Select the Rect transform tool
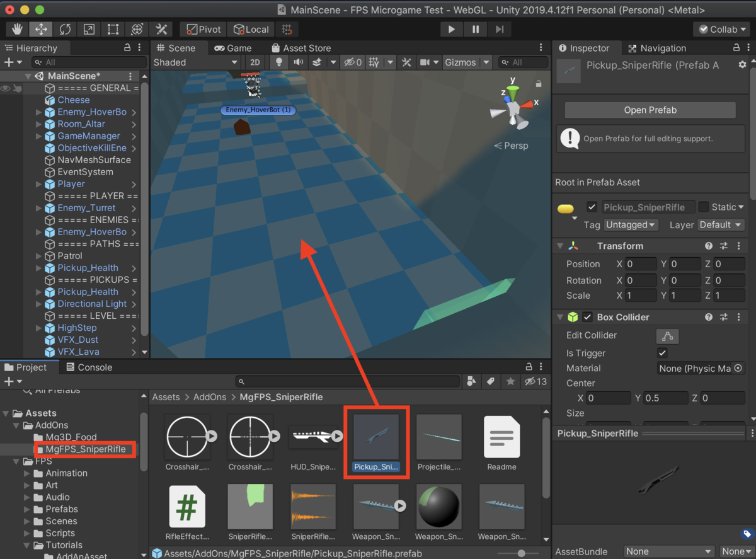 pyautogui.click(x=113, y=29)
